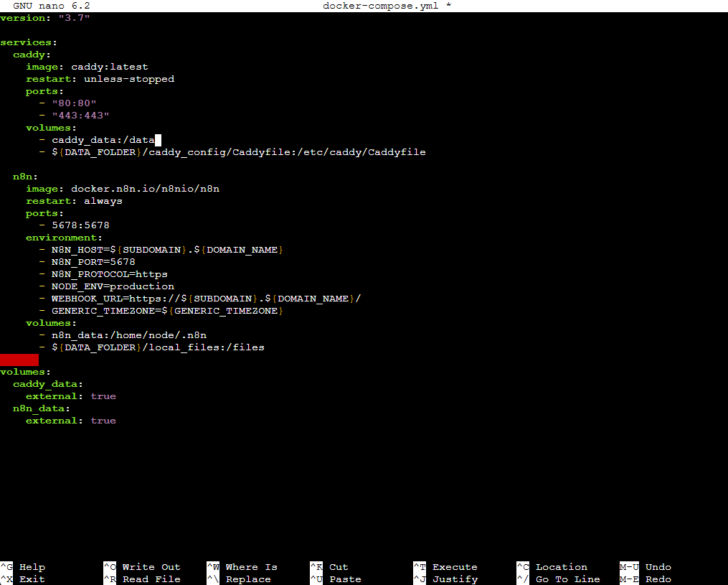This screenshot has height=585, width=728.
Task: Click the N8N_PORT=5678 line
Action: 88,262
